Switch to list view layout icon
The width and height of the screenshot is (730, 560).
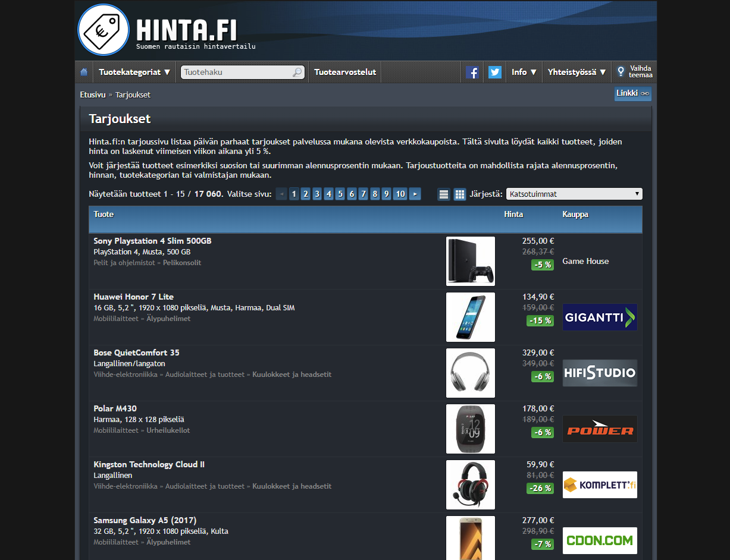[444, 194]
